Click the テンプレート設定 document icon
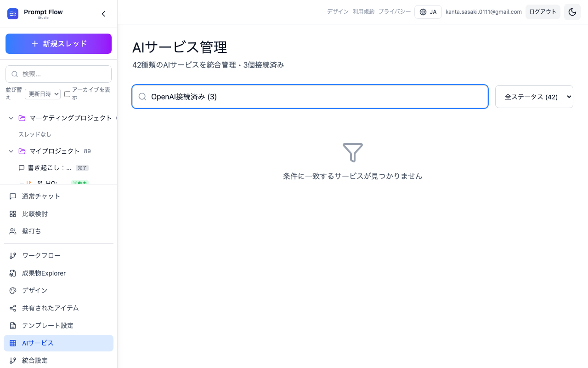 point(13,326)
